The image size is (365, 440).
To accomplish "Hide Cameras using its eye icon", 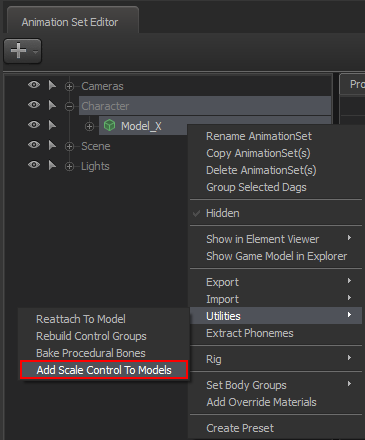I will (x=34, y=85).
